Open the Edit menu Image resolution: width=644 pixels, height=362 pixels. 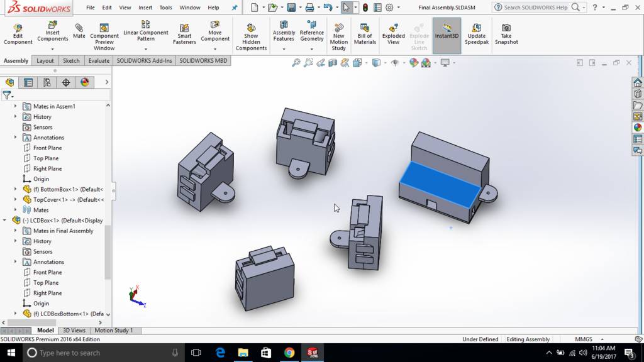coord(107,8)
